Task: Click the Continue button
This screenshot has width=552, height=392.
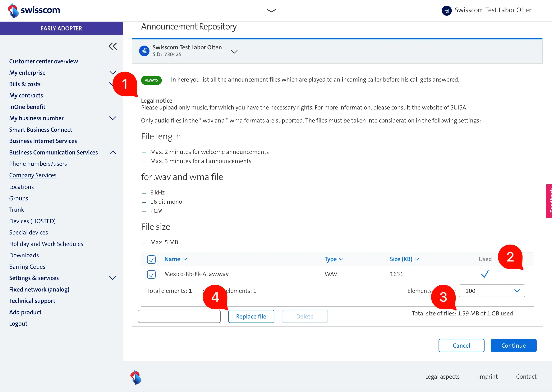Action: tap(514, 345)
